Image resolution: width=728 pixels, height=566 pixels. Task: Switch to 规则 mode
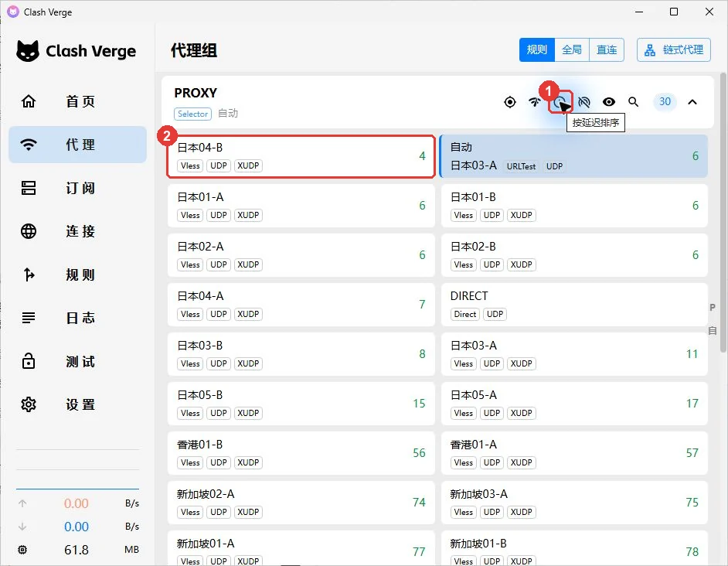(536, 49)
